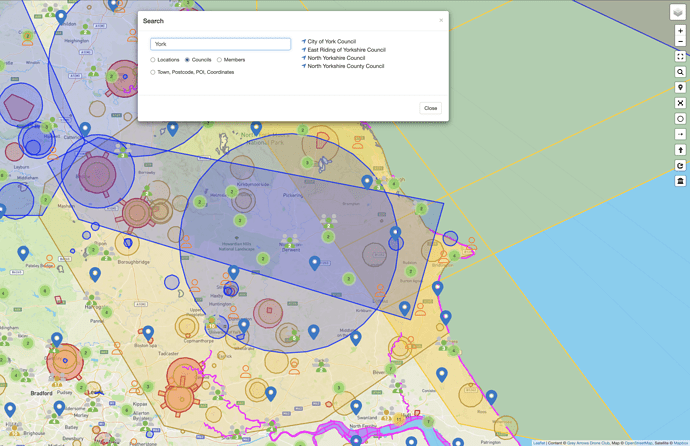This screenshot has height=446, width=690.
Task: Select the Councils radio option
Action: pos(187,60)
